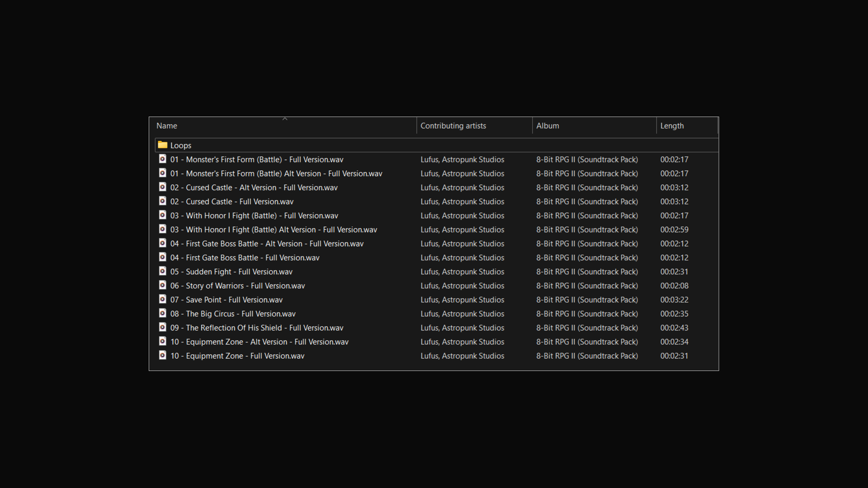Click the Loops folder name
Viewport: 868px width, 488px height.
point(181,145)
